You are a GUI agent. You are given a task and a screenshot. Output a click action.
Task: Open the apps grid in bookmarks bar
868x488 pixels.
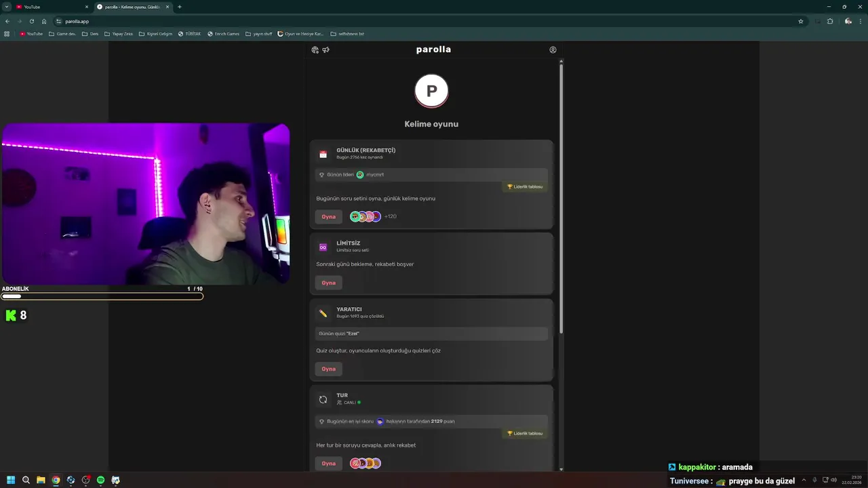pyautogui.click(x=7, y=34)
